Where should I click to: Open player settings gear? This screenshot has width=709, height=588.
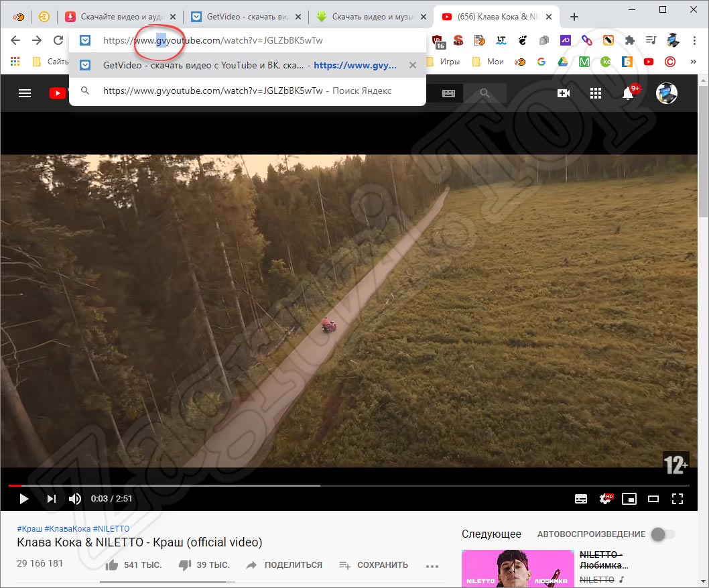(605, 498)
